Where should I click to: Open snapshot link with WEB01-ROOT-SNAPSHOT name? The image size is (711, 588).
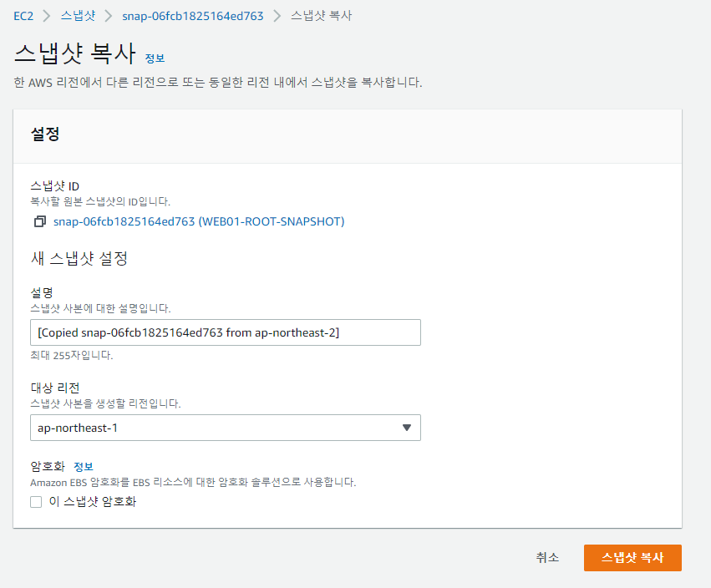[x=199, y=221]
